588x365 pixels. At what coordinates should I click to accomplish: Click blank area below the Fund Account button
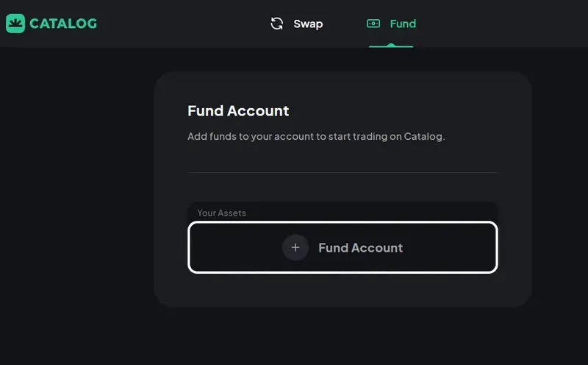click(x=343, y=289)
